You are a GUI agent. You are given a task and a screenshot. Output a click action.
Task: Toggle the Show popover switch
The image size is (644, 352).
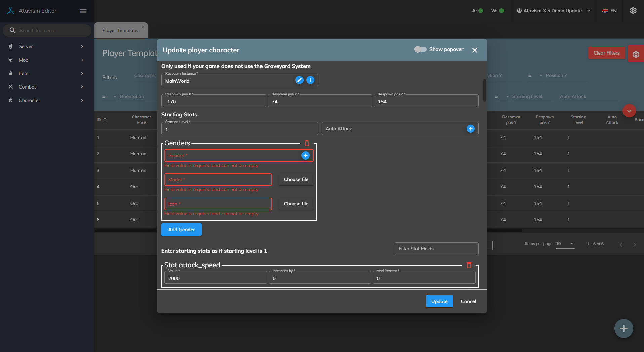point(420,49)
